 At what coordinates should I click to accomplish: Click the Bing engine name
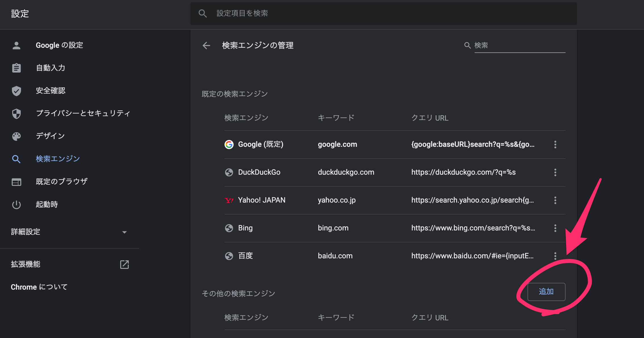pyautogui.click(x=245, y=228)
